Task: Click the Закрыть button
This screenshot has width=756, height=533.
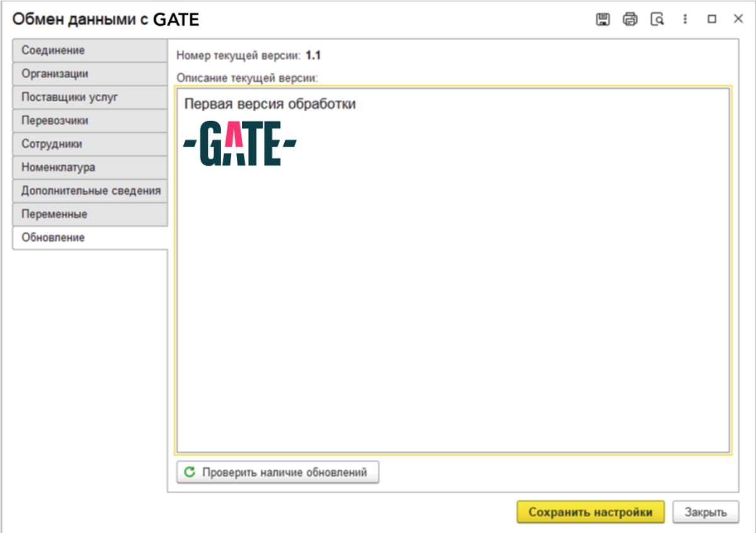Action: (706, 512)
